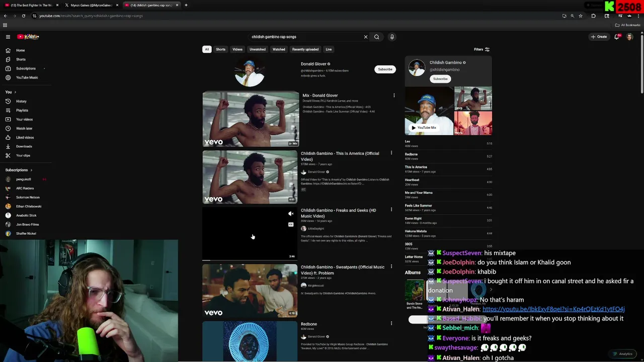Select the Videos filter chip
The height and width of the screenshot is (362, 644).
point(237,49)
